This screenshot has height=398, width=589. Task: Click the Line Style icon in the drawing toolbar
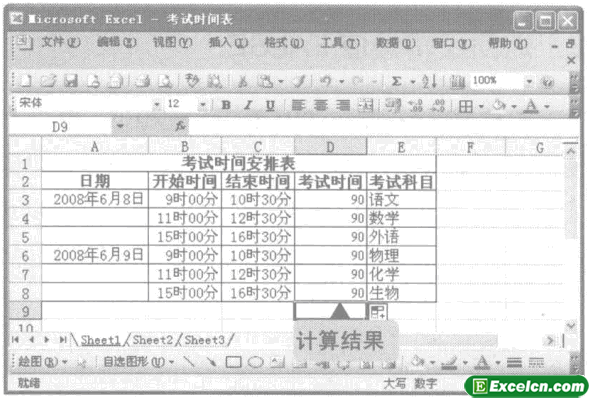coord(514,363)
